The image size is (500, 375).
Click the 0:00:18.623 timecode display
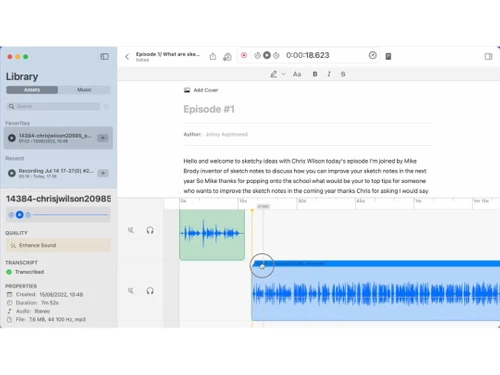pos(308,55)
